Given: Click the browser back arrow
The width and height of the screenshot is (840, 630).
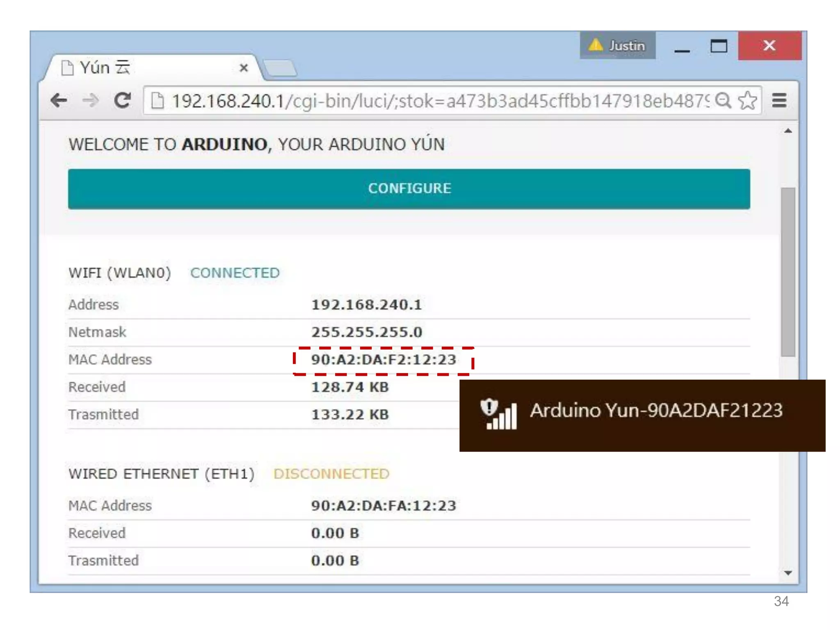Looking at the screenshot, I should point(59,100).
